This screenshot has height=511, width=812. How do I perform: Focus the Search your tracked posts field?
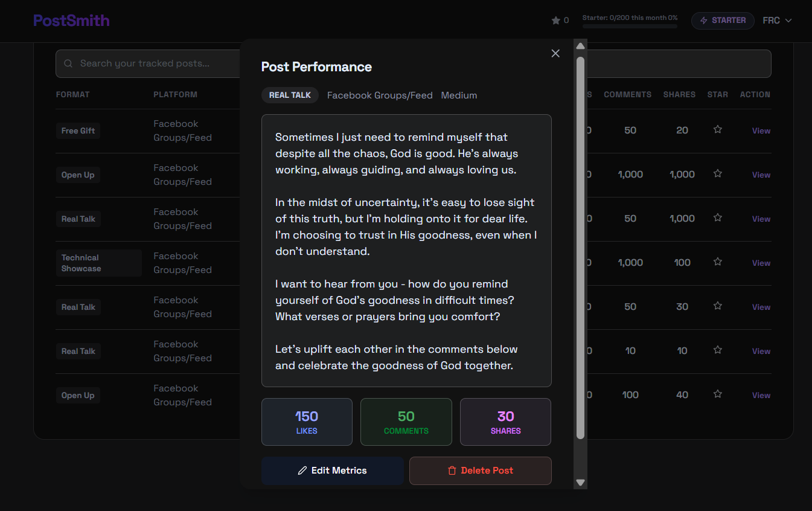tap(413, 63)
